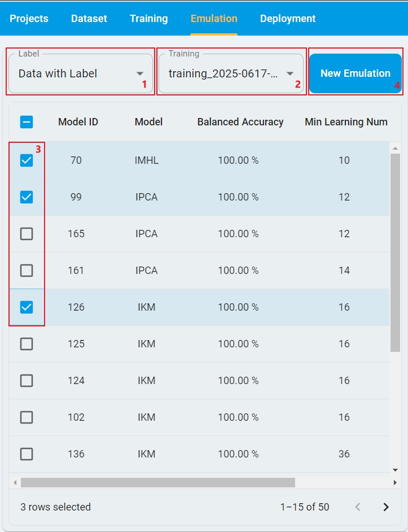Click vertical scrollbar up arrow
The height and width of the screenshot is (532, 408).
(395, 149)
